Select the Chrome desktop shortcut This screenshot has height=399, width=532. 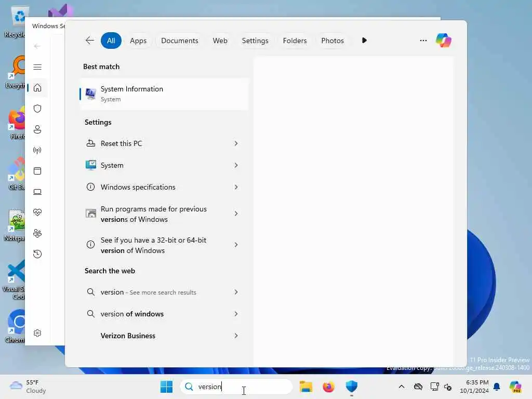pos(15,326)
